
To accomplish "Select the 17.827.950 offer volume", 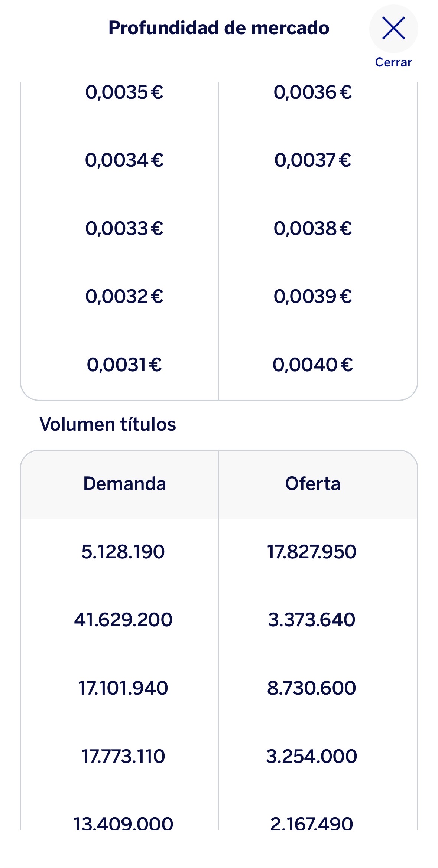I will [312, 552].
